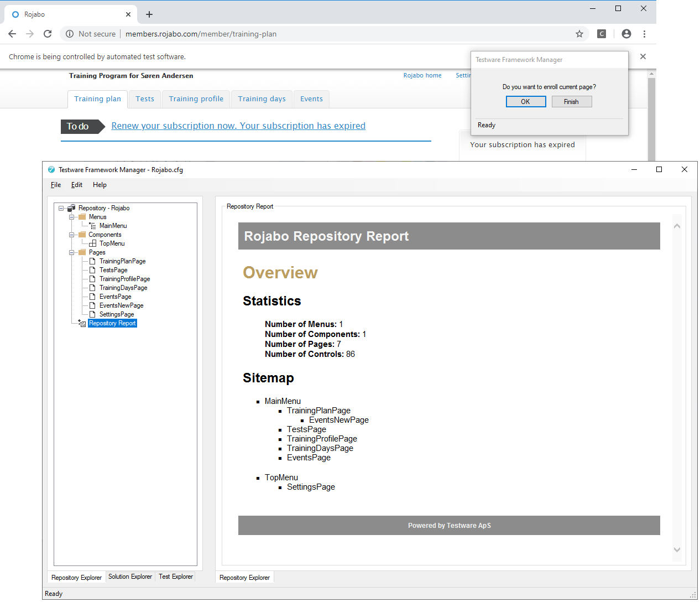Viewport: 700px width, 602px height.
Task: Click the TrainingDaysPage page icon
Action: [x=92, y=288]
